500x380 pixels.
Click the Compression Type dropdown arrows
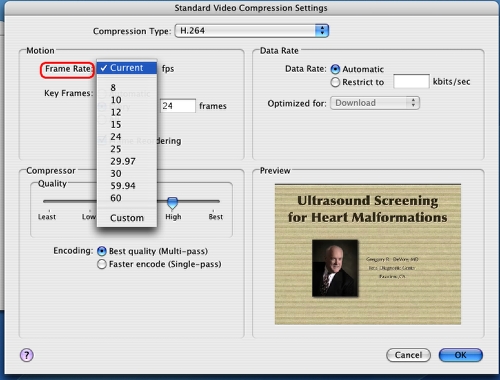click(322, 31)
